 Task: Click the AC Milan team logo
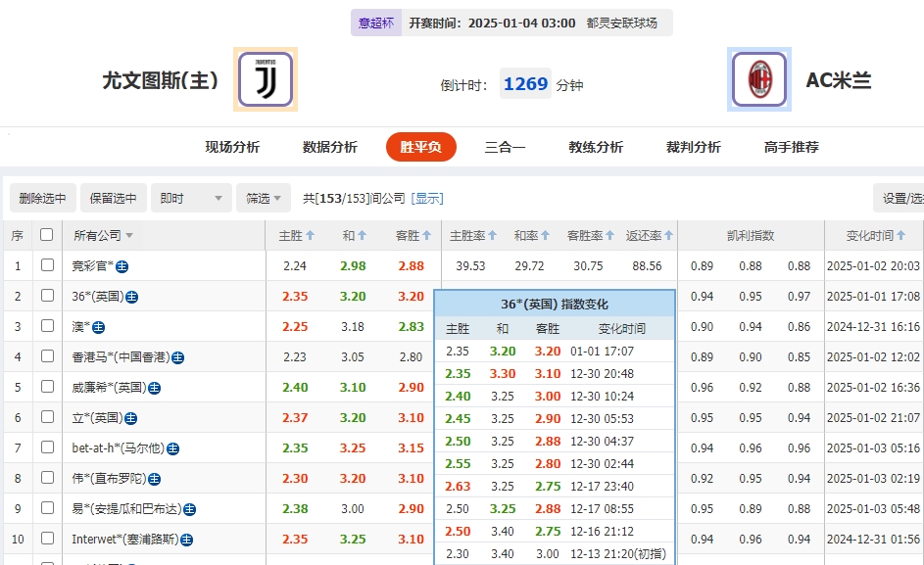(759, 79)
